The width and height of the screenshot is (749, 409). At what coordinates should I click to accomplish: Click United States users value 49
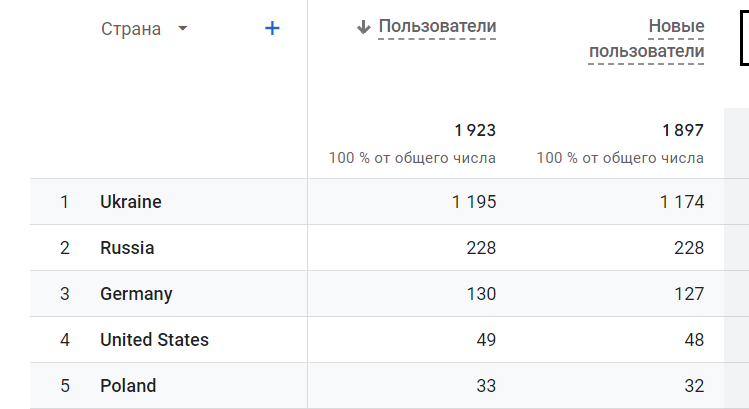pos(486,340)
